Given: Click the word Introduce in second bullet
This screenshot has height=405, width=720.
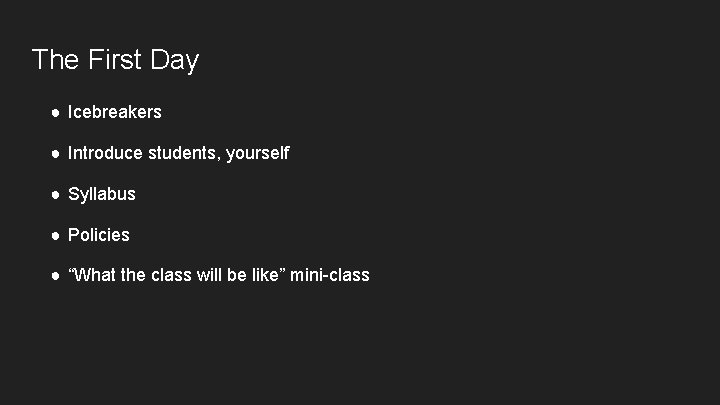Looking at the screenshot, I should coord(105,153).
